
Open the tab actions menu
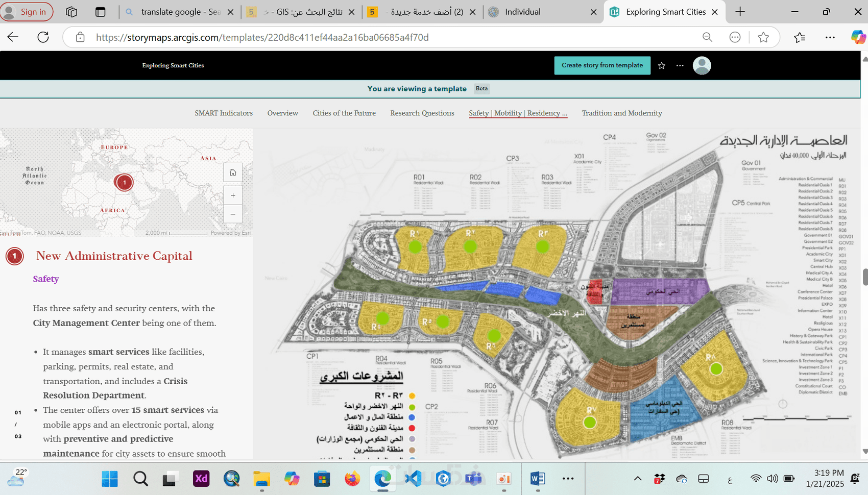coord(101,12)
